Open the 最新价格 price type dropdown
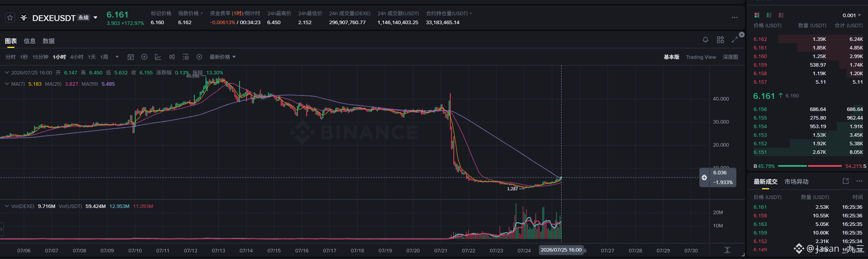The width and height of the screenshot is (868, 259). pyautogui.click(x=223, y=57)
